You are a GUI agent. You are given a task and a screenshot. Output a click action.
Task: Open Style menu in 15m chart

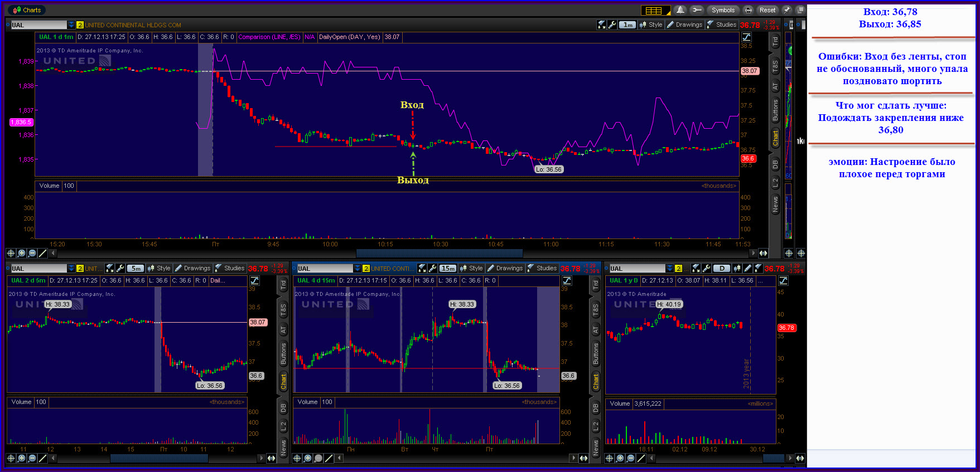tap(471, 268)
